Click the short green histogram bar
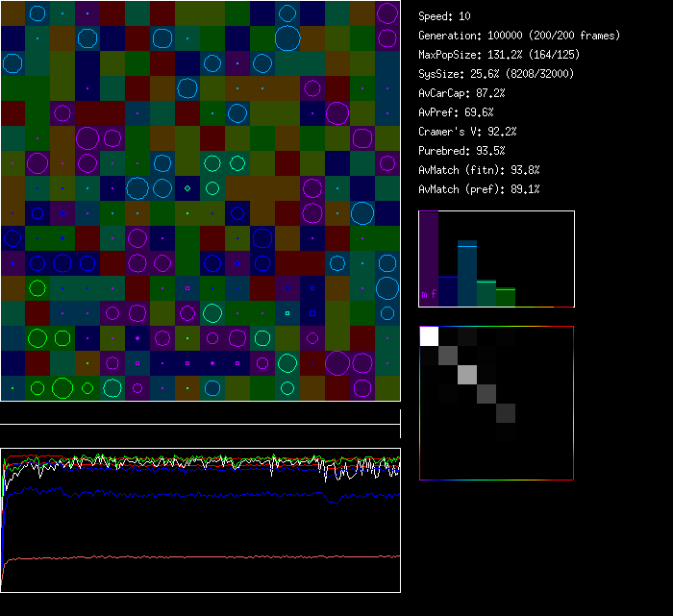This screenshot has width=673, height=616. [x=506, y=297]
